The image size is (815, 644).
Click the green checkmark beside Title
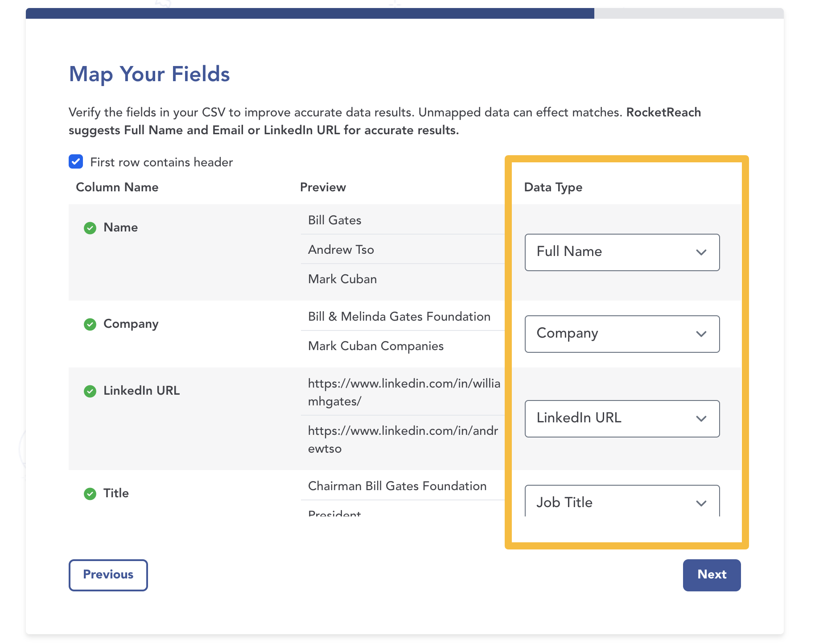pyautogui.click(x=90, y=494)
